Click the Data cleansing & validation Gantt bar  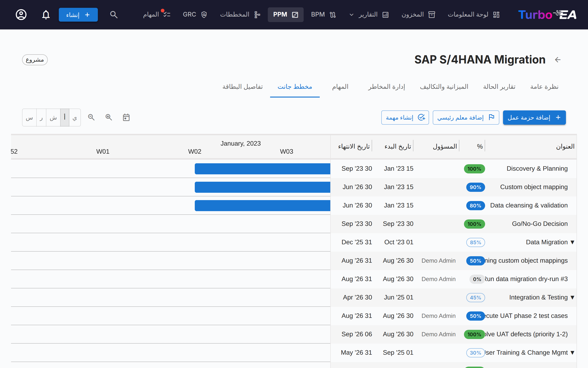(262, 206)
